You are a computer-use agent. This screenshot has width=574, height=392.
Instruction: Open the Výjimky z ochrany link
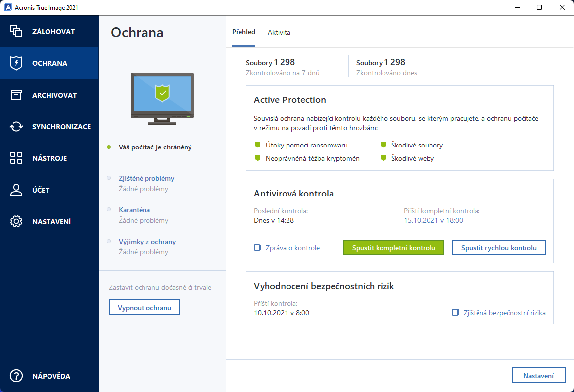[x=147, y=242]
